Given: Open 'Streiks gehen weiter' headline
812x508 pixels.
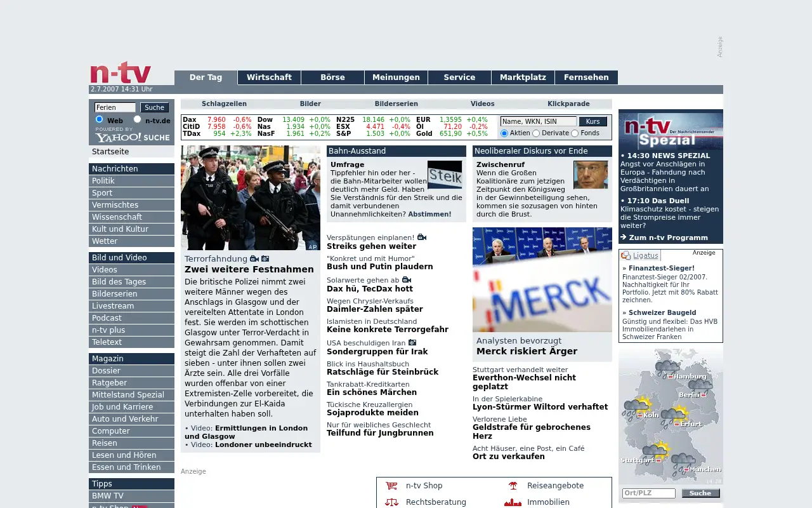Looking at the screenshot, I should 371,246.
